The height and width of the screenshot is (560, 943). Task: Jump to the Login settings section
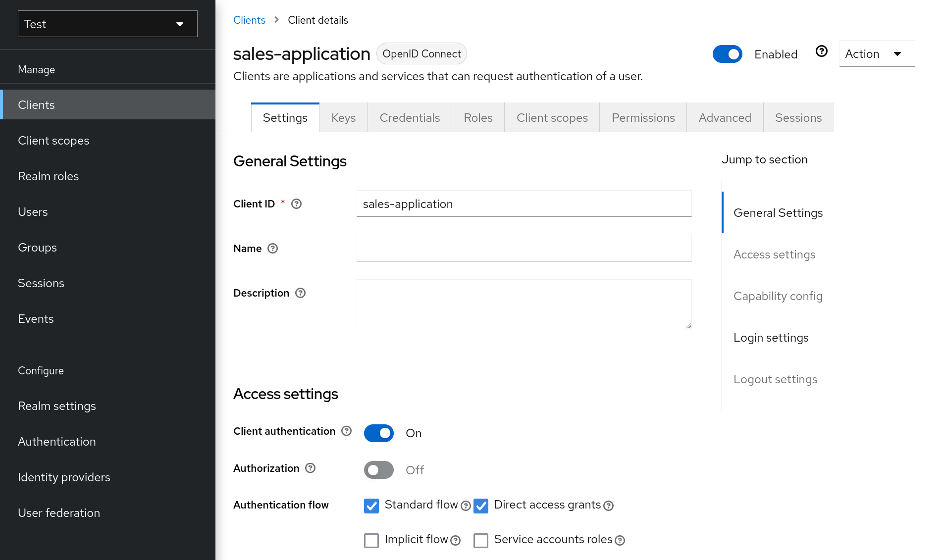point(771,337)
